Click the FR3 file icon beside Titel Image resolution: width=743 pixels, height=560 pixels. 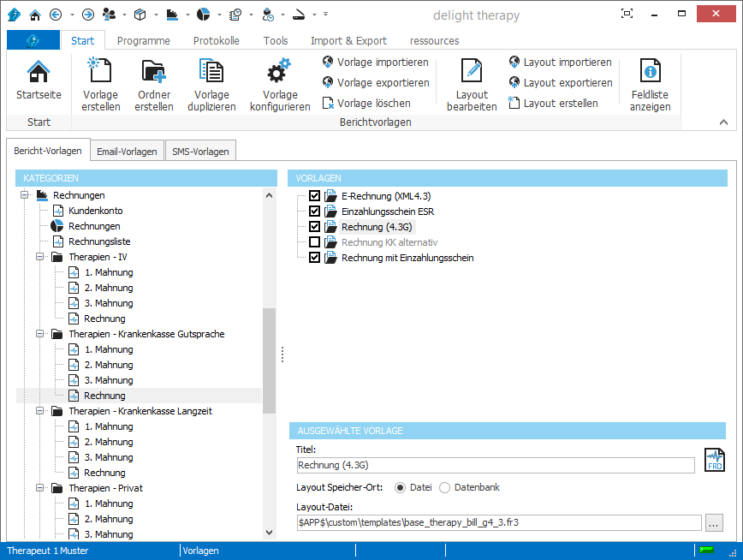pyautogui.click(x=715, y=460)
